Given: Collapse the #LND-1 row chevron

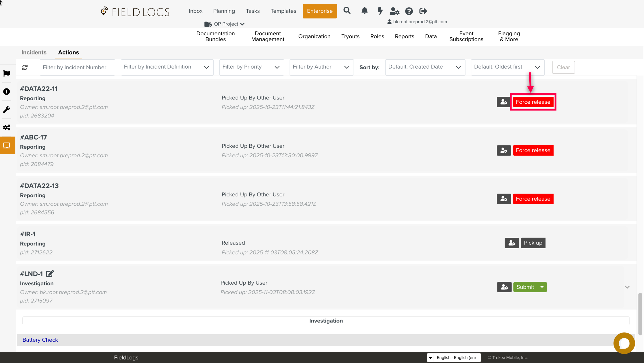Looking at the screenshot, I should 627,287.
